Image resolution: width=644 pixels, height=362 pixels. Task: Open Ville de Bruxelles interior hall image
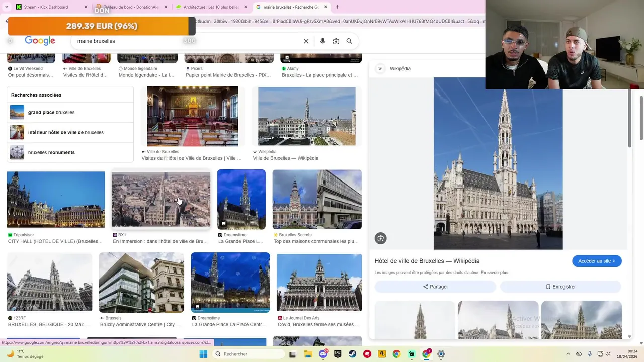click(x=192, y=116)
